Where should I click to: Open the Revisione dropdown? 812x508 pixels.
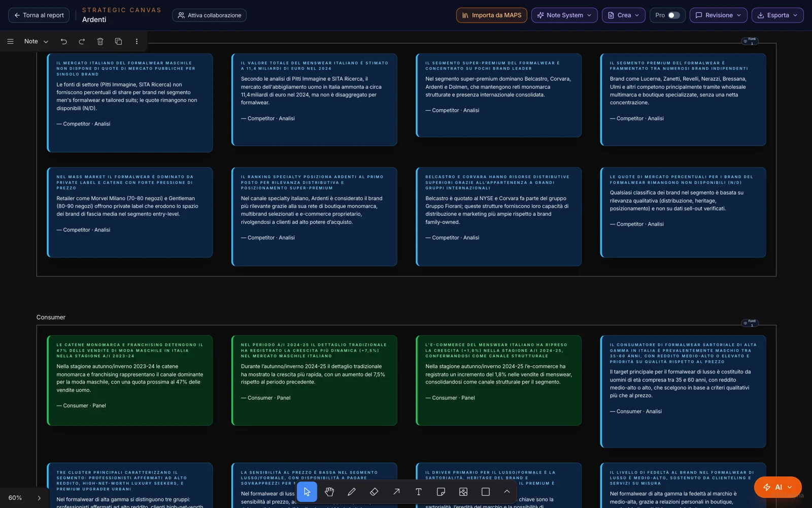tap(718, 15)
